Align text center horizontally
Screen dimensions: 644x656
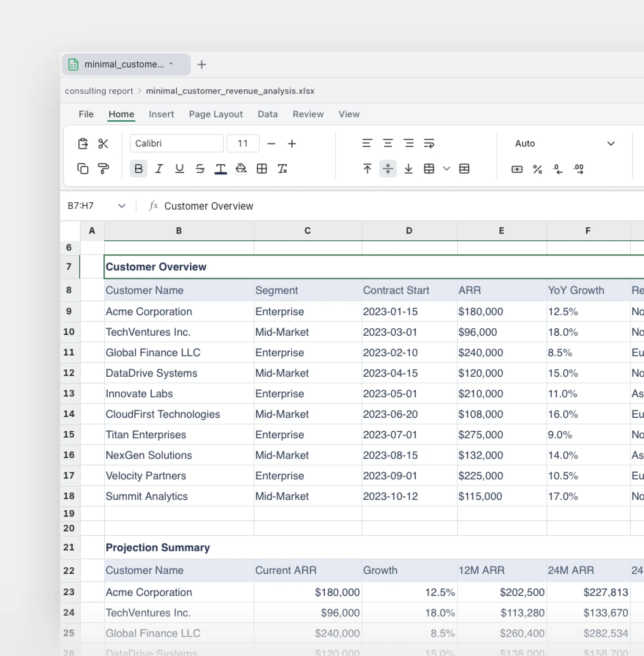pos(388,143)
